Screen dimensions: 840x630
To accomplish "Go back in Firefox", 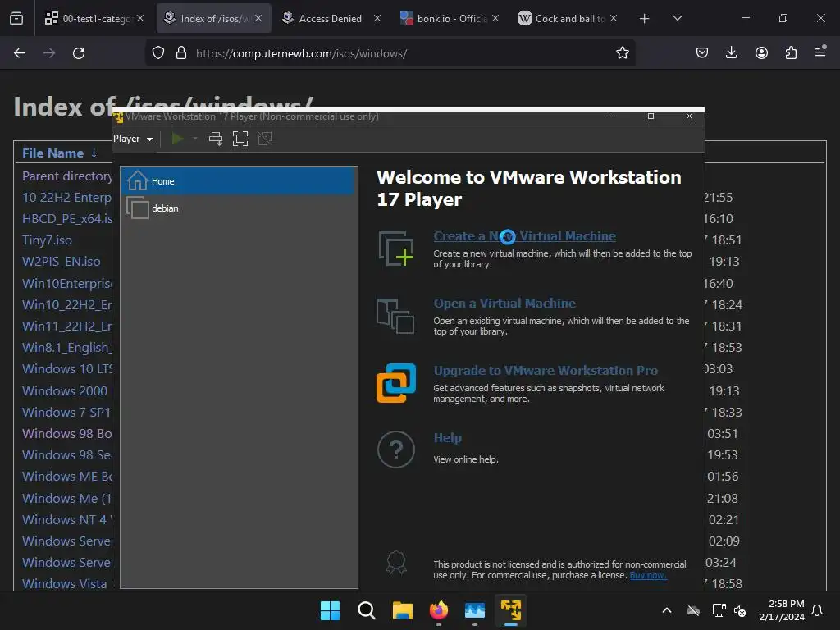I will [x=20, y=53].
